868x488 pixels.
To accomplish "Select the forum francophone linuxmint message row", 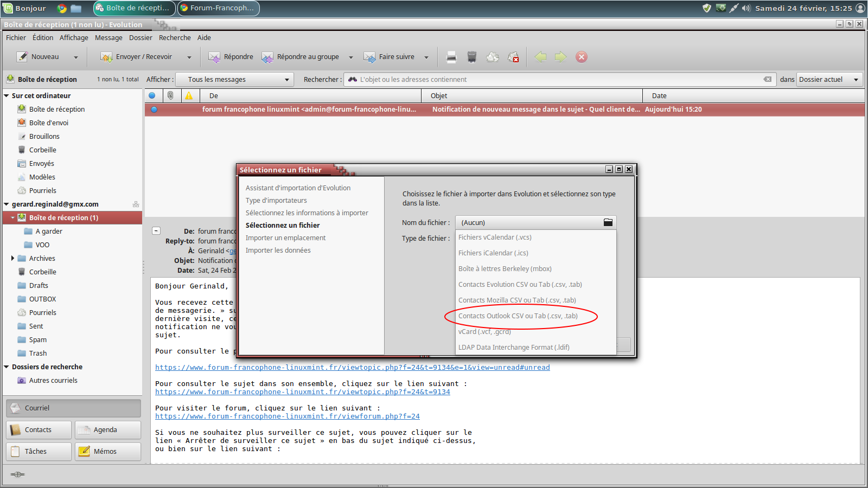I will (x=505, y=110).
